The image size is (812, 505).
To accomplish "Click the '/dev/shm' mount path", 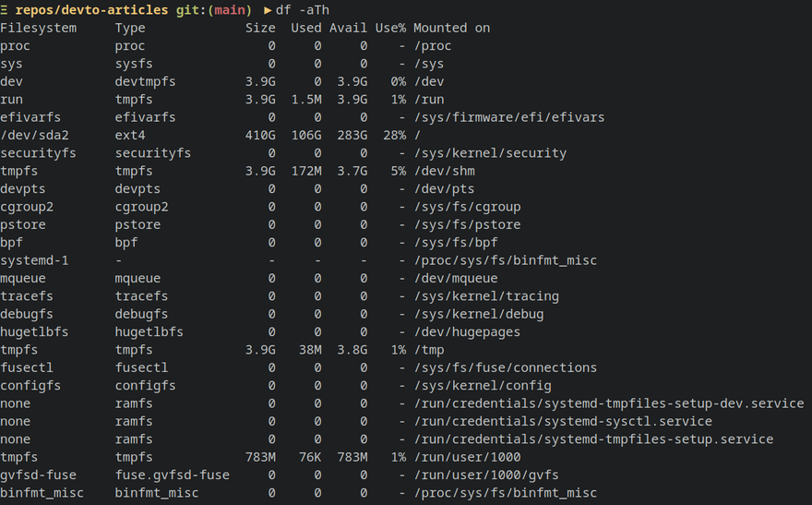I will (444, 171).
